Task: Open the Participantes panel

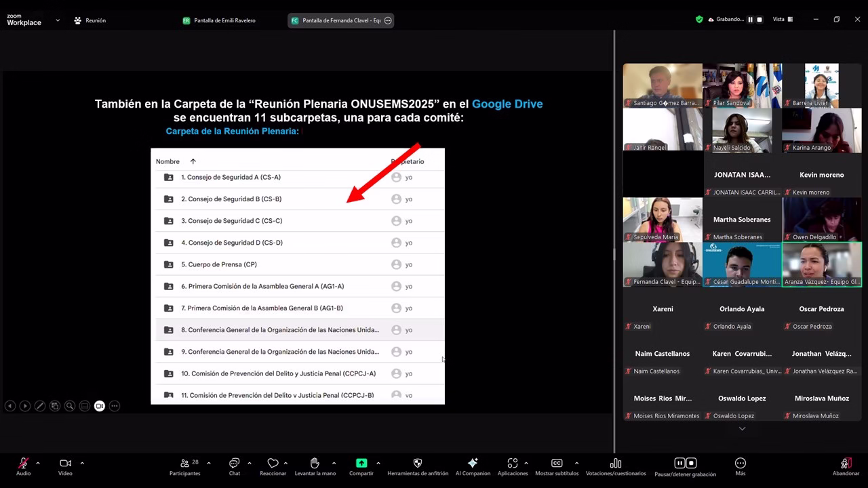Action: [184, 464]
